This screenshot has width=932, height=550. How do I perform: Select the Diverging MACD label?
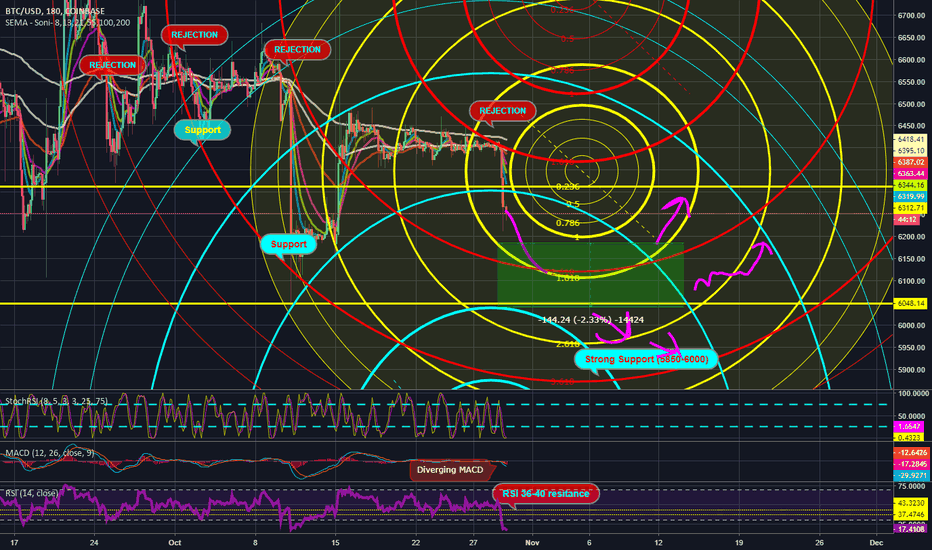pos(450,470)
